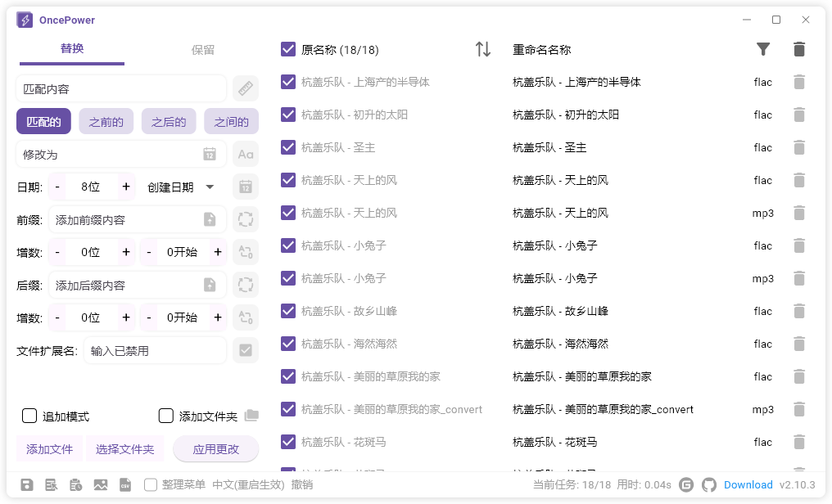Click the sort order arrows above the name list

tap(483, 49)
